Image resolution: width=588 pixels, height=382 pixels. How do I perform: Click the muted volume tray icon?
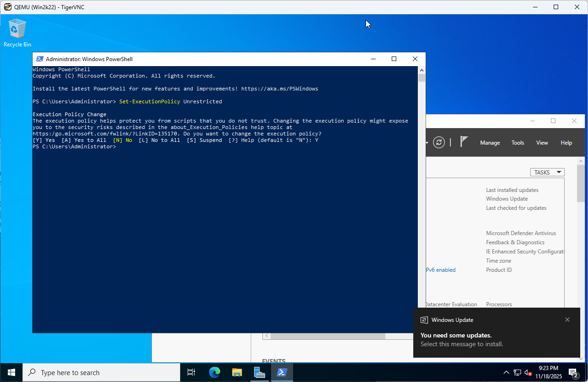(528, 373)
